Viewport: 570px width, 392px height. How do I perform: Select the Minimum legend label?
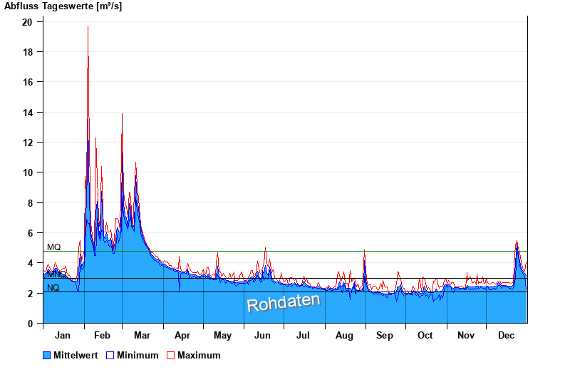pos(138,356)
